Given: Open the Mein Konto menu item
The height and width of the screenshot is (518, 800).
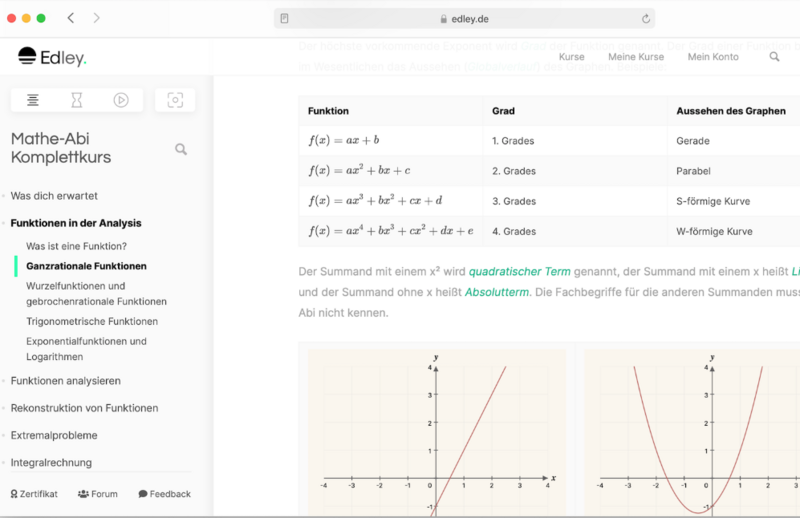Looking at the screenshot, I should tap(713, 57).
